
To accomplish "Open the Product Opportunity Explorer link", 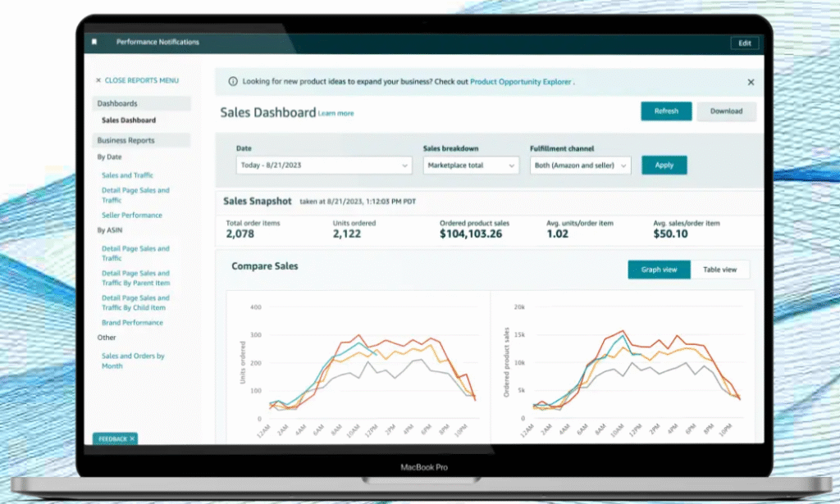I will point(521,82).
